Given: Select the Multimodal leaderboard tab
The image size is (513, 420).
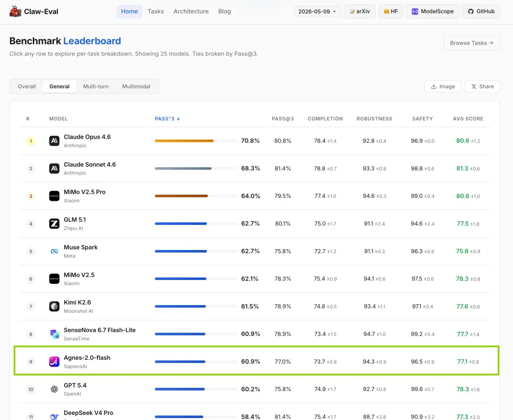Looking at the screenshot, I should click(136, 86).
